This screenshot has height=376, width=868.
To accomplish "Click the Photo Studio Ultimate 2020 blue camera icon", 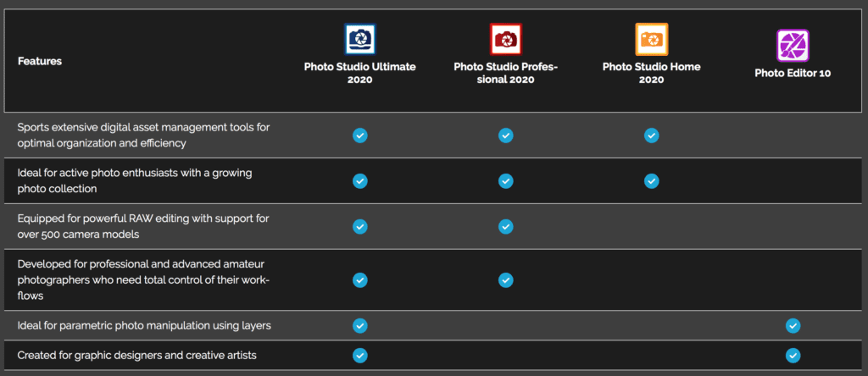I will tap(359, 39).
